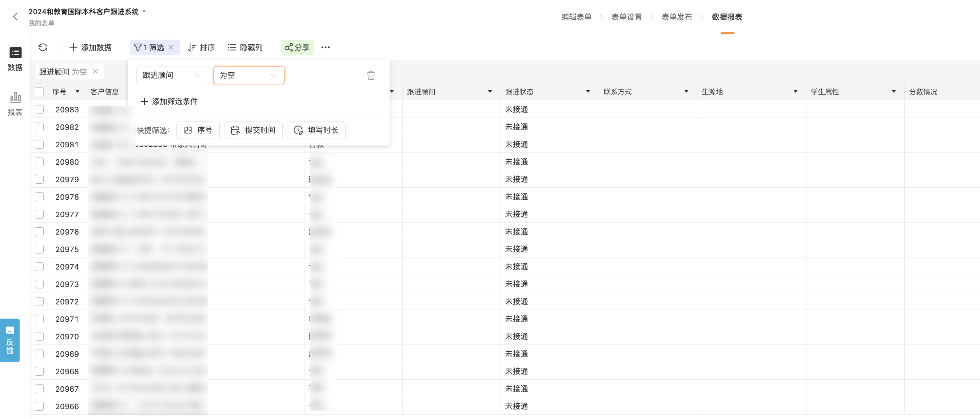
Task: Click the 客户信息 column header
Action: coord(105,92)
